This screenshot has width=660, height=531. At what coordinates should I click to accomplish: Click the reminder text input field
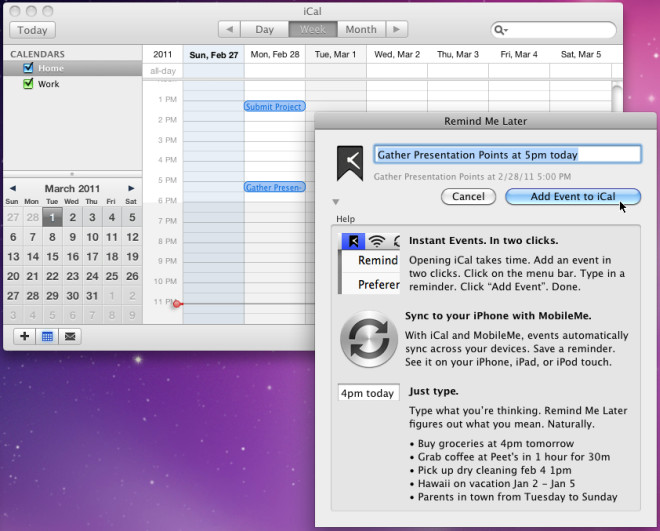click(x=506, y=155)
